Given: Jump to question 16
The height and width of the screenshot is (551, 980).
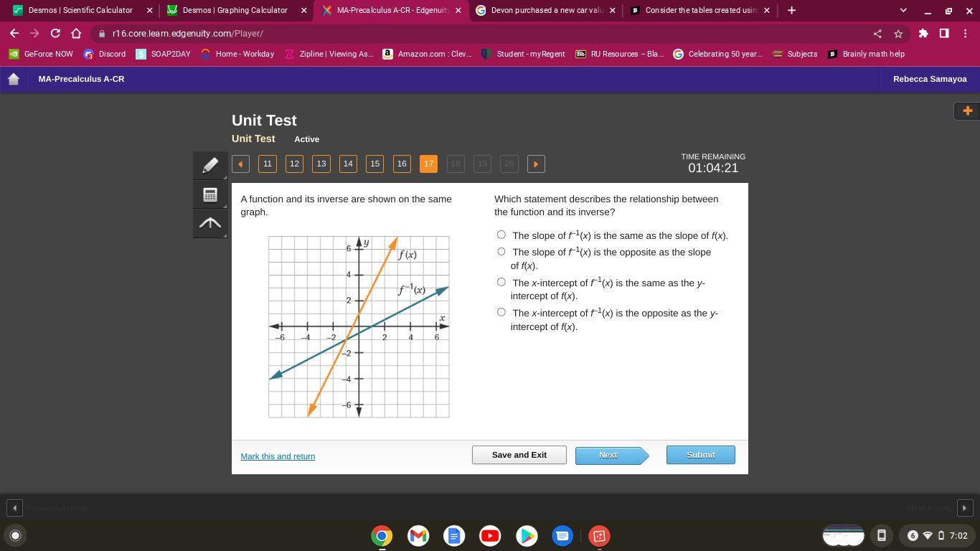Looking at the screenshot, I should coord(402,164).
